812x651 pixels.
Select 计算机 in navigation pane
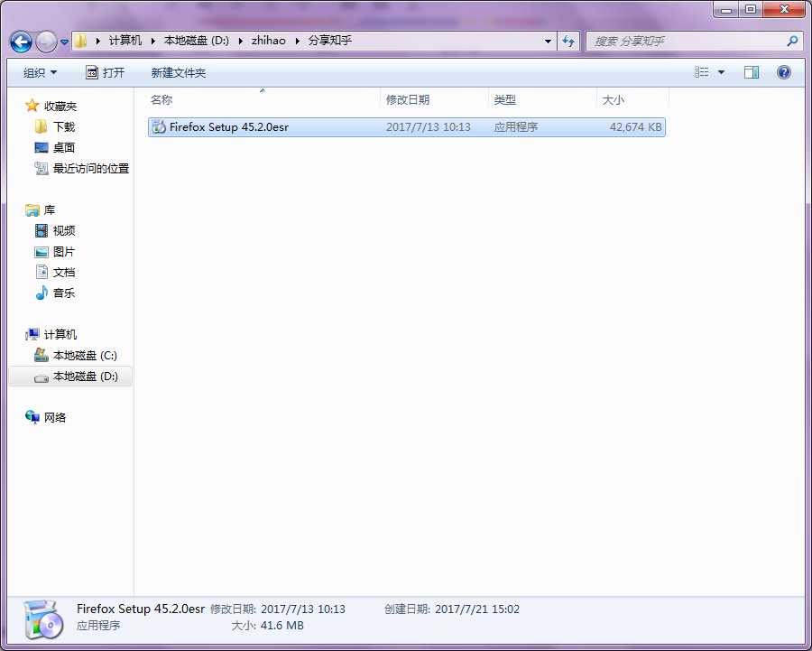tap(60, 335)
